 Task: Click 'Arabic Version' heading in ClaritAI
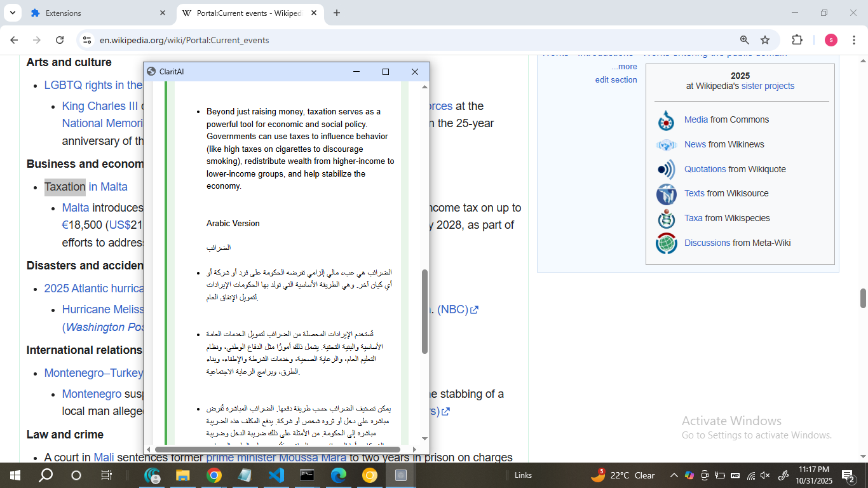pos(233,224)
